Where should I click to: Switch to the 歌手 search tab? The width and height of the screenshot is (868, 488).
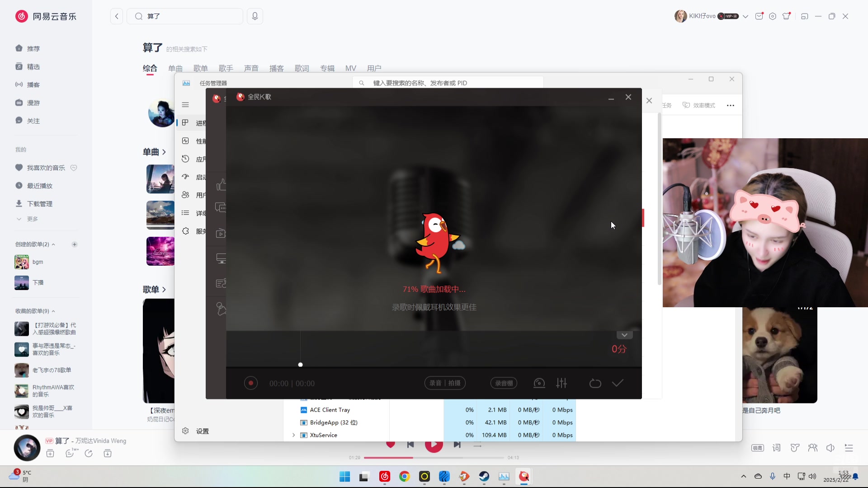[x=226, y=68]
